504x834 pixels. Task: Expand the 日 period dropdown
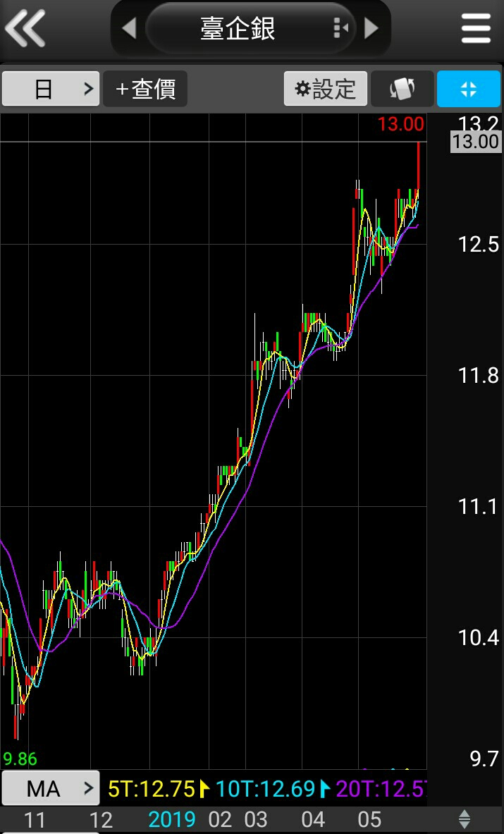[x=51, y=89]
